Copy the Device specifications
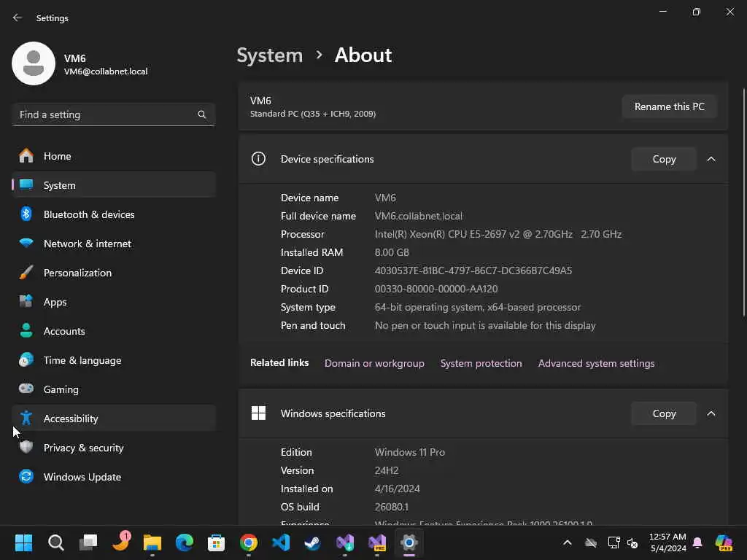Image resolution: width=747 pixels, height=560 pixels. (664, 159)
